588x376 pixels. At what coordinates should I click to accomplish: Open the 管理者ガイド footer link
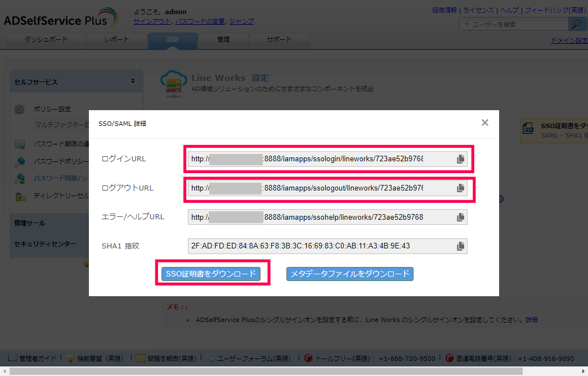click(38, 359)
